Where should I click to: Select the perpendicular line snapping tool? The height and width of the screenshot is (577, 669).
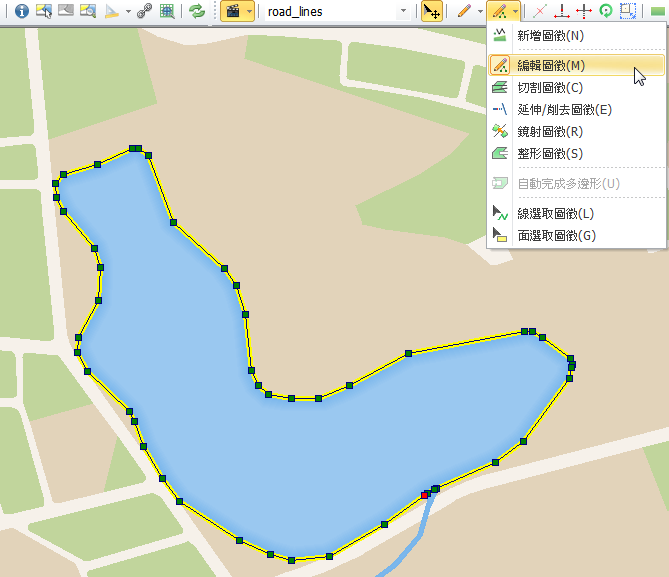point(561,11)
